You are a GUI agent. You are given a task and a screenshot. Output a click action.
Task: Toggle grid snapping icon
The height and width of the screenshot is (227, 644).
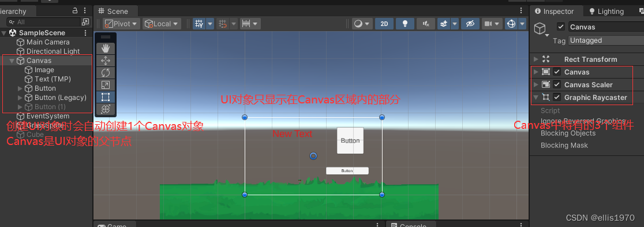click(x=223, y=24)
